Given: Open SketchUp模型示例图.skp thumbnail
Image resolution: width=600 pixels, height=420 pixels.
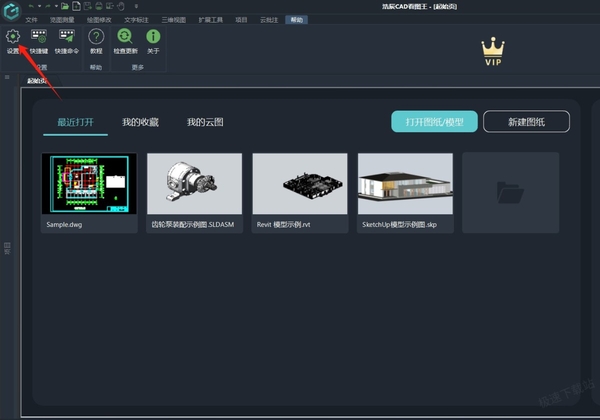Looking at the screenshot, I should [405, 184].
